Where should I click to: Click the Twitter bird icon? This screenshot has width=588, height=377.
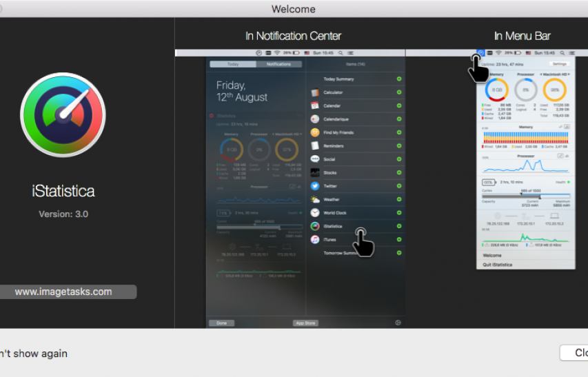pos(315,186)
